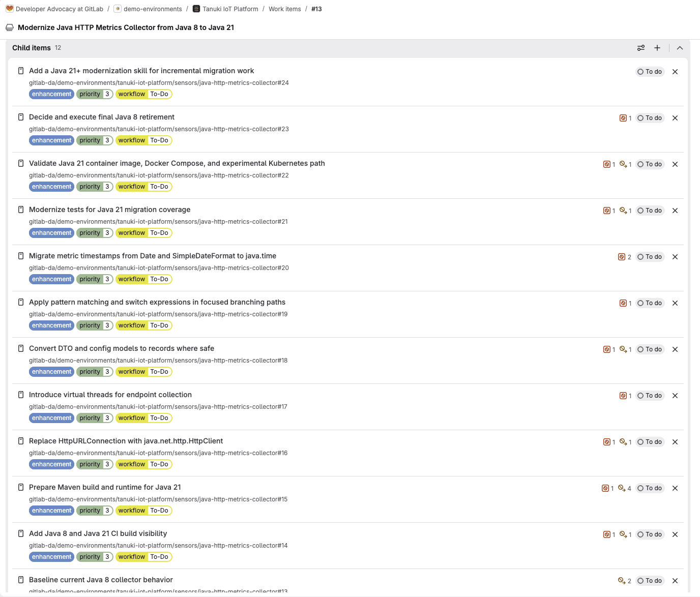Open 'Prepare Maven build and runtime for Java 21' issue
The image size is (700, 597).
105,487
